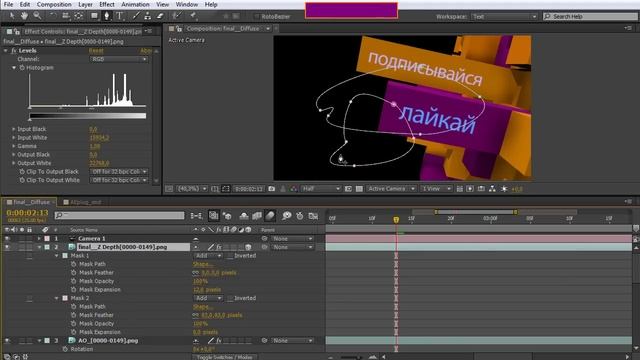Open the Brainstorm tool in timeline
This screenshot has width=640, height=360.
(287, 216)
